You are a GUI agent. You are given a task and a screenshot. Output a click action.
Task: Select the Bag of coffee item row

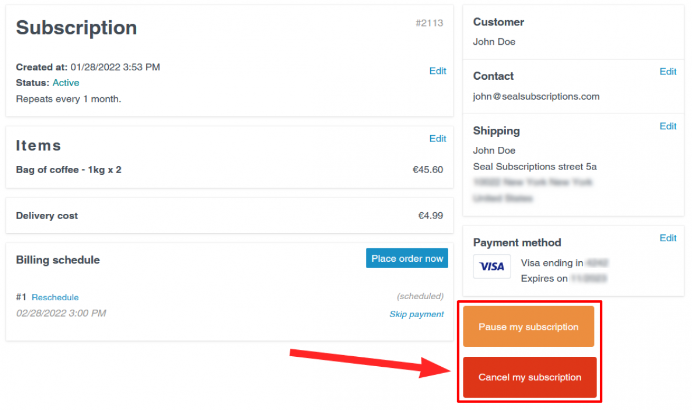click(229, 169)
